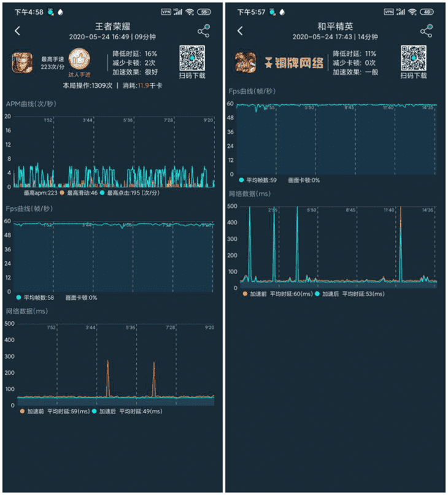The height and width of the screenshot is (495, 448).
Task: Open the share icon on the 王者荣耀 report
Action: click(204, 31)
